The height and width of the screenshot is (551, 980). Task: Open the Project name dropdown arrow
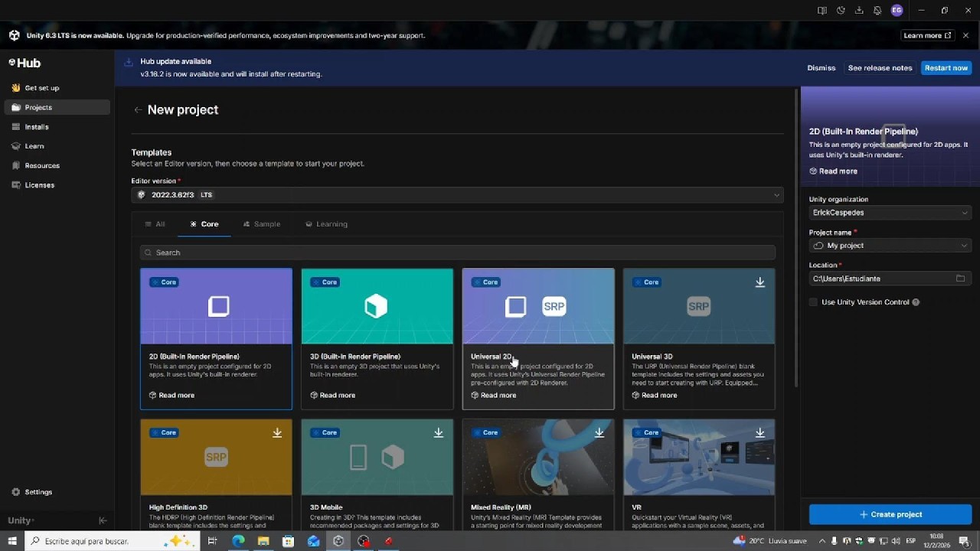click(x=964, y=246)
